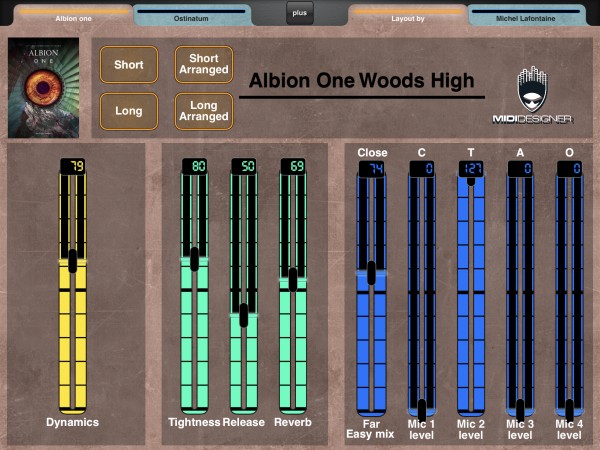Click the Mic 3 level label
Screen dimensions: 600x450
pos(520,429)
